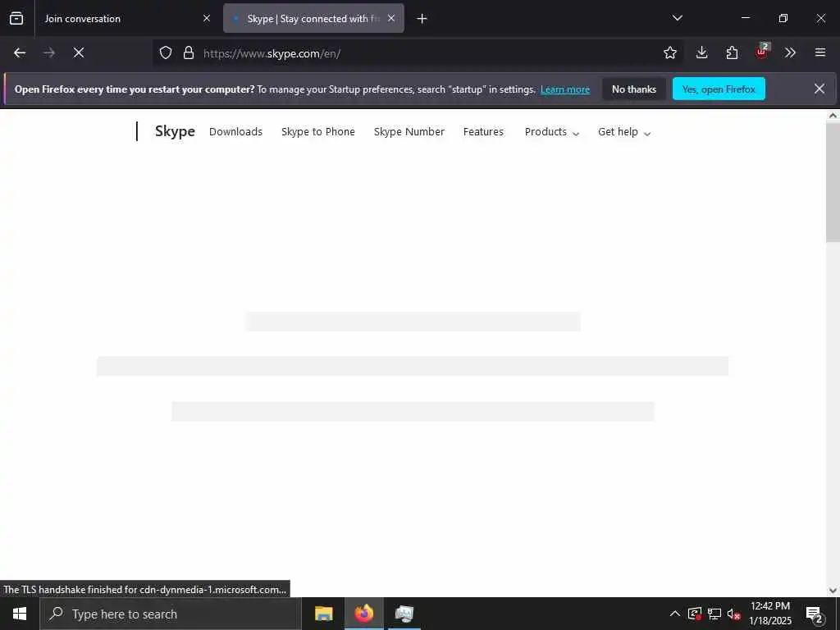Image resolution: width=840 pixels, height=630 pixels.
Task: Switch to the Join conversation tab
Action: [x=126, y=18]
